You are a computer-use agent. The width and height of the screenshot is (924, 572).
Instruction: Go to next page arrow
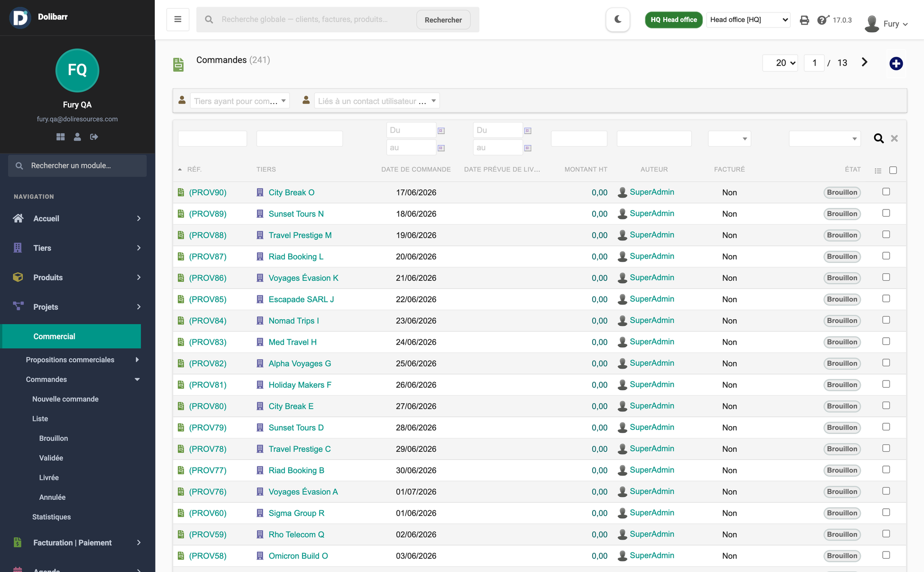click(x=865, y=62)
